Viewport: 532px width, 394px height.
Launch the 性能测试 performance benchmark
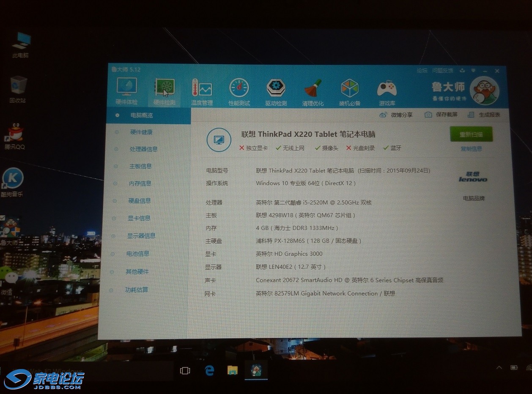tap(239, 92)
